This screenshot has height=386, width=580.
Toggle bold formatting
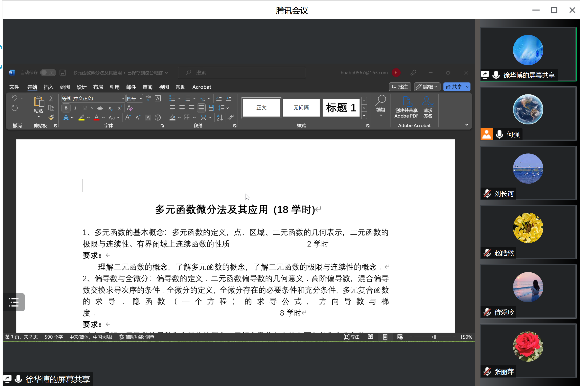[66, 108]
